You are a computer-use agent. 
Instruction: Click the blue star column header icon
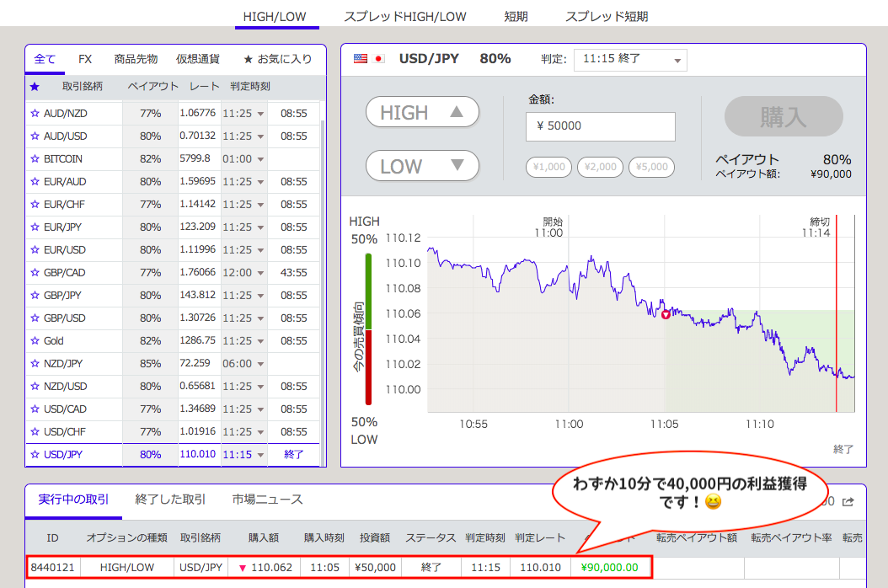coord(35,87)
